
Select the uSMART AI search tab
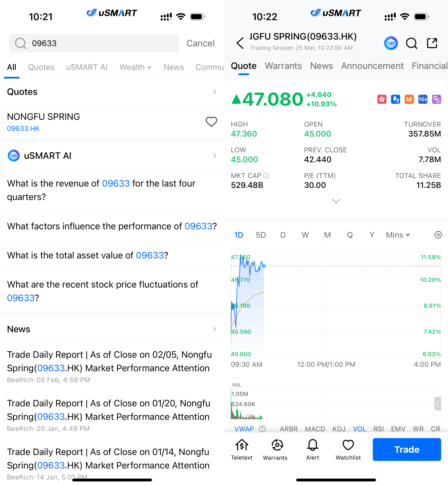(x=87, y=67)
